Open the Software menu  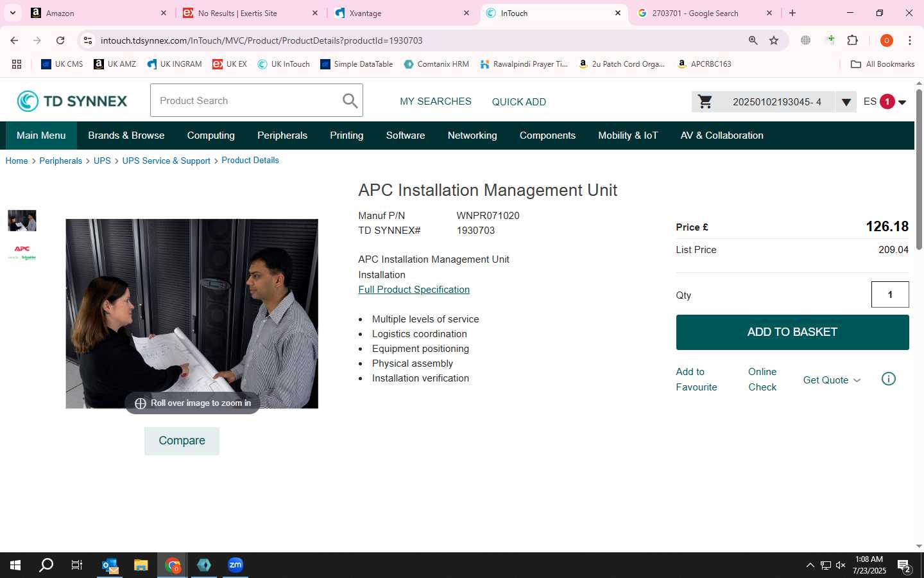point(406,136)
